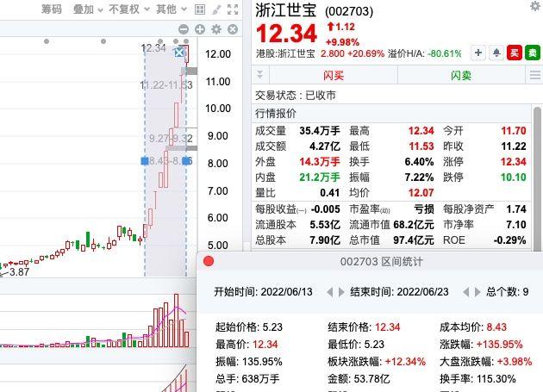
Task: Click the 换手 6.40% value
Action: point(419,162)
